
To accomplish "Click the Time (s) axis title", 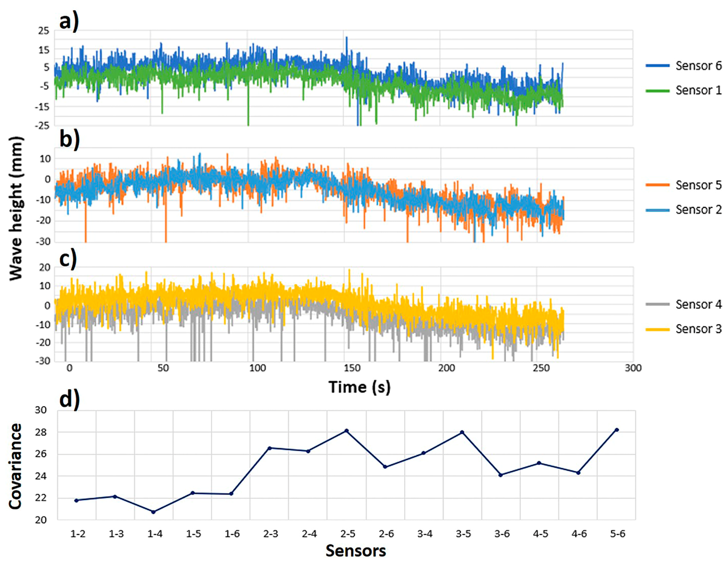I will tap(359, 387).
